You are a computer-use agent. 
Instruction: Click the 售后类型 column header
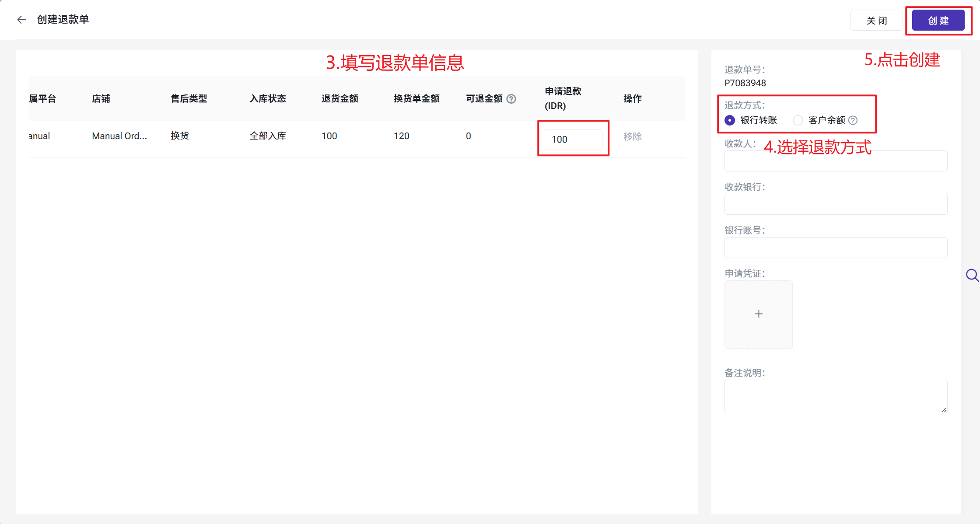(189, 99)
